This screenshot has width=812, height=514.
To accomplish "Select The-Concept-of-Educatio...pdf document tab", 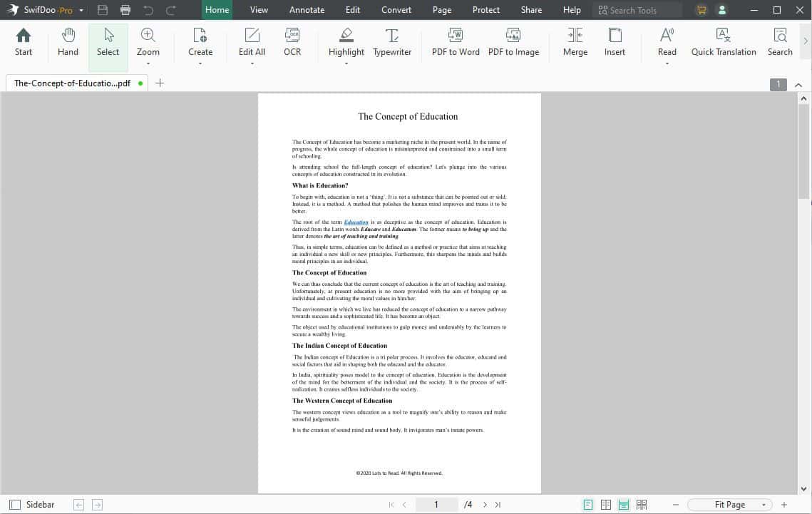I will click(77, 83).
